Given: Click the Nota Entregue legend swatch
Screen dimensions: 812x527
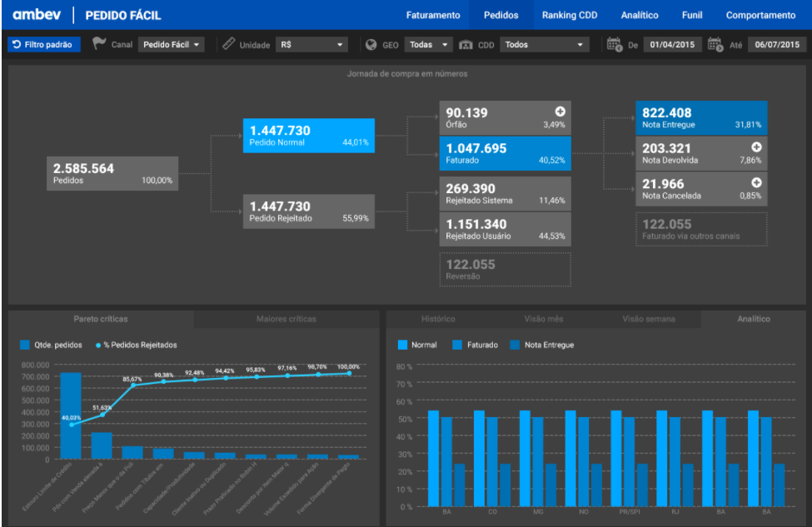Looking at the screenshot, I should (x=515, y=345).
